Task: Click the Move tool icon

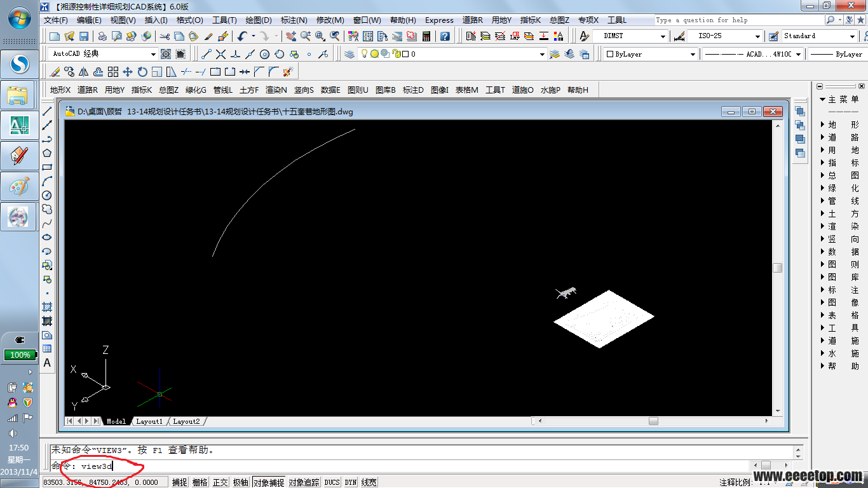Action: point(128,72)
